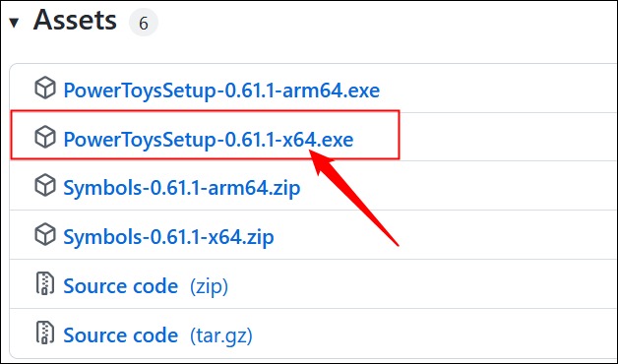Click the package icon beside Symbols arm64 zip

pyautogui.click(x=45, y=185)
